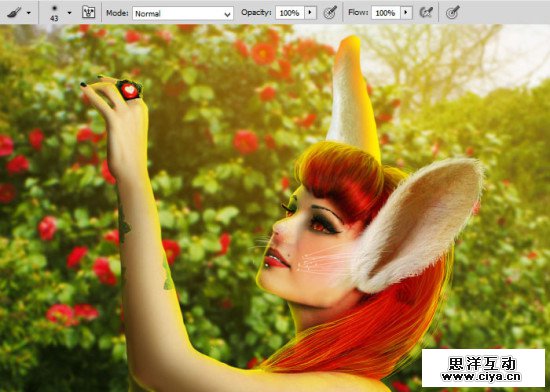Toggle tablet pressure controls size

(x=452, y=13)
